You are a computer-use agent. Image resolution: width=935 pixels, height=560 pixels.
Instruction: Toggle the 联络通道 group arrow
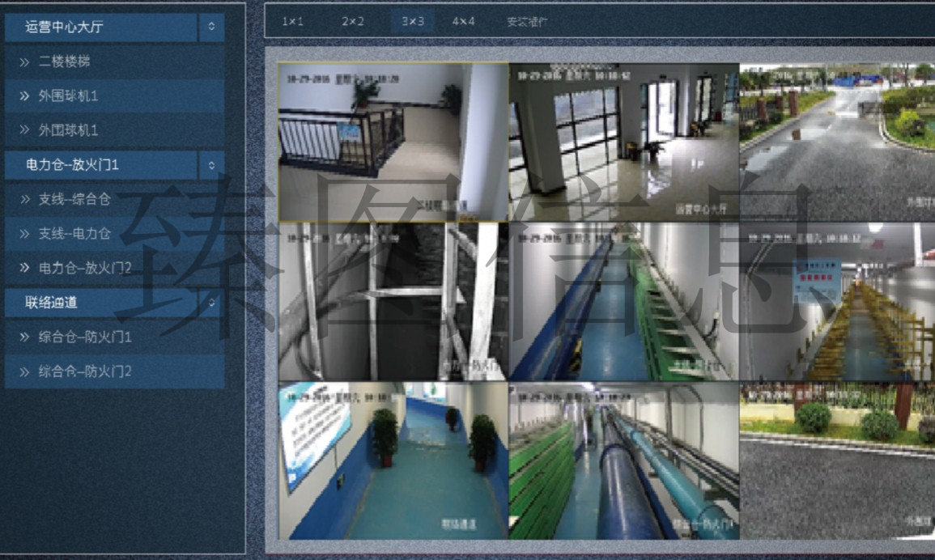[211, 303]
